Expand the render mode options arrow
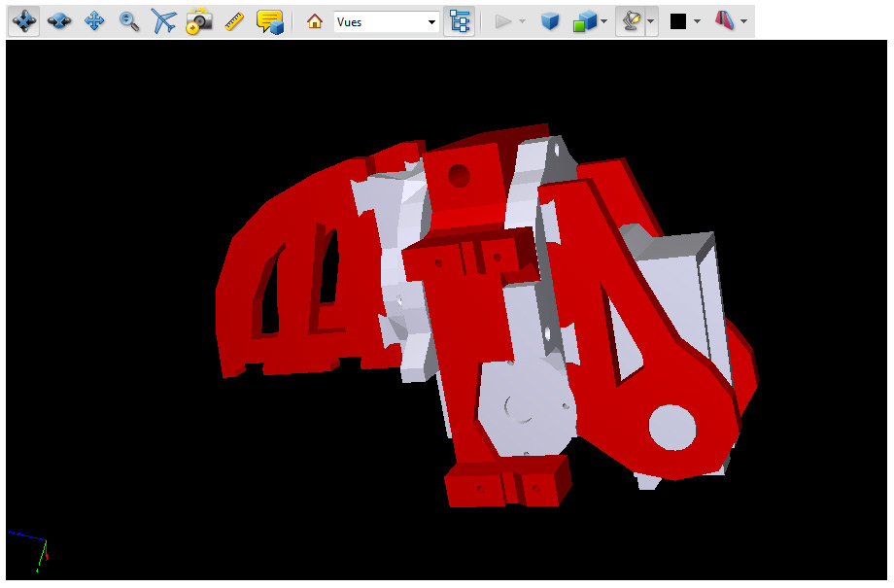894x588 pixels. tap(604, 21)
